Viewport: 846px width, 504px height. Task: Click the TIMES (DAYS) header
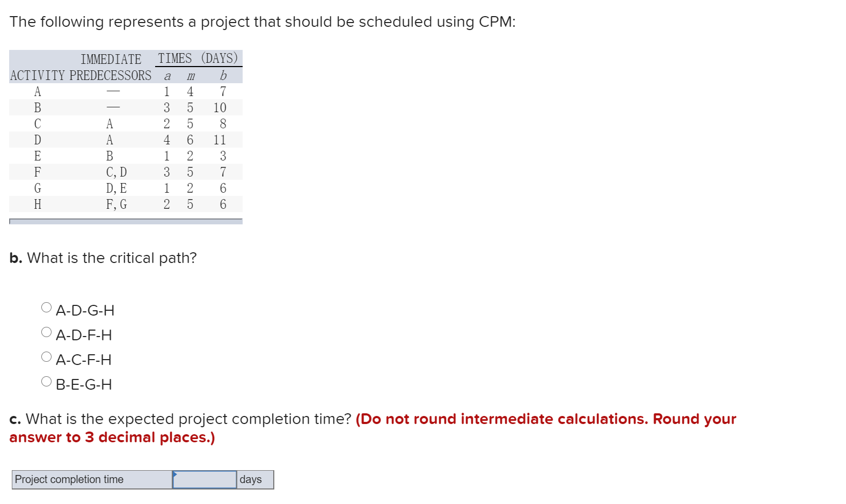click(198, 58)
